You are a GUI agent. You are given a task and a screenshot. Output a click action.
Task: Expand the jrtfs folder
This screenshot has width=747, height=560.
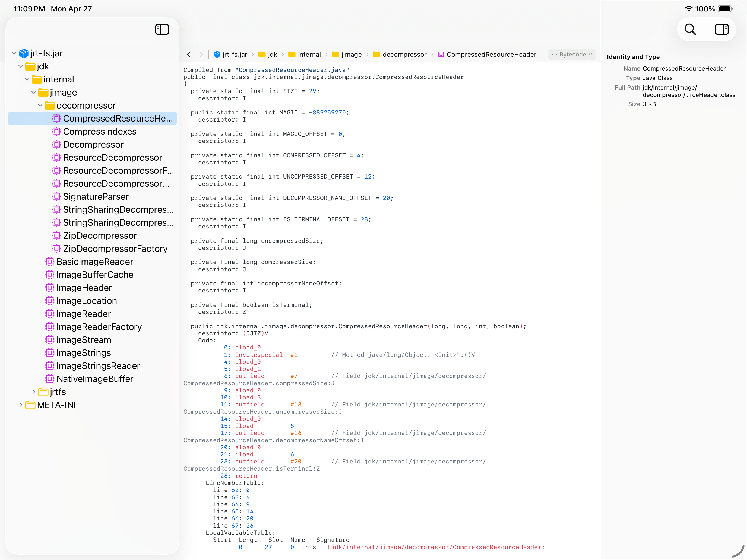click(x=33, y=392)
